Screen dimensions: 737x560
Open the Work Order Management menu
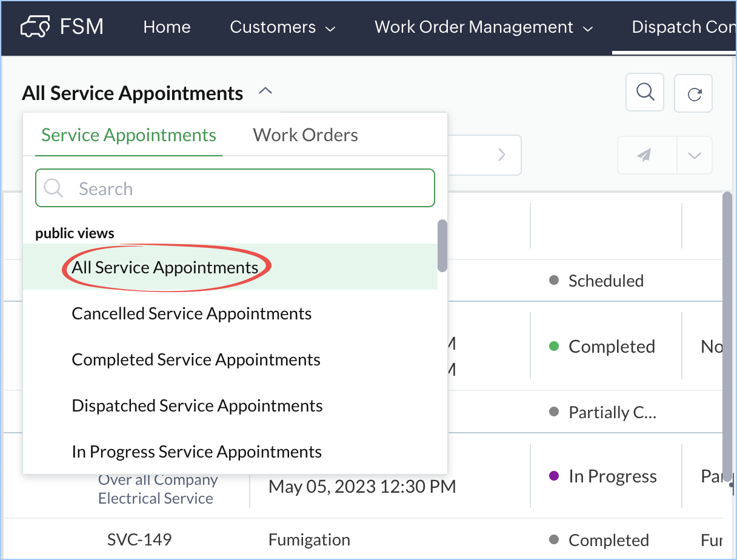[x=483, y=27]
